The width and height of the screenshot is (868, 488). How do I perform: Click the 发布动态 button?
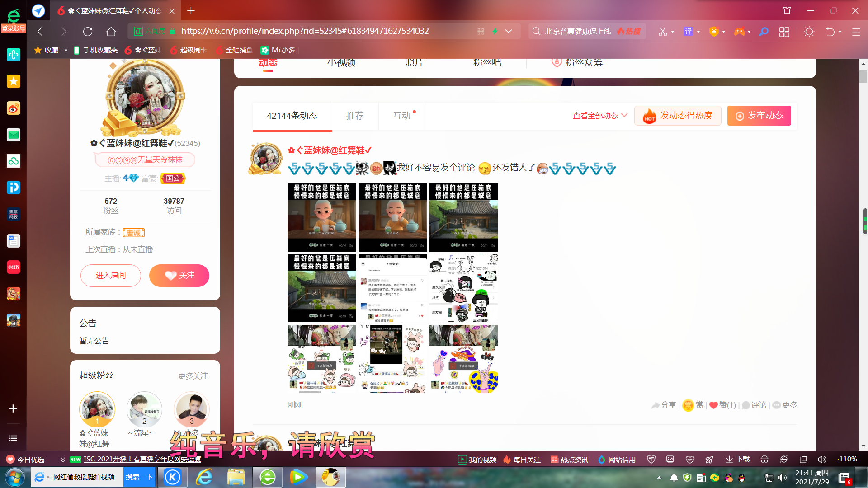[x=759, y=116]
